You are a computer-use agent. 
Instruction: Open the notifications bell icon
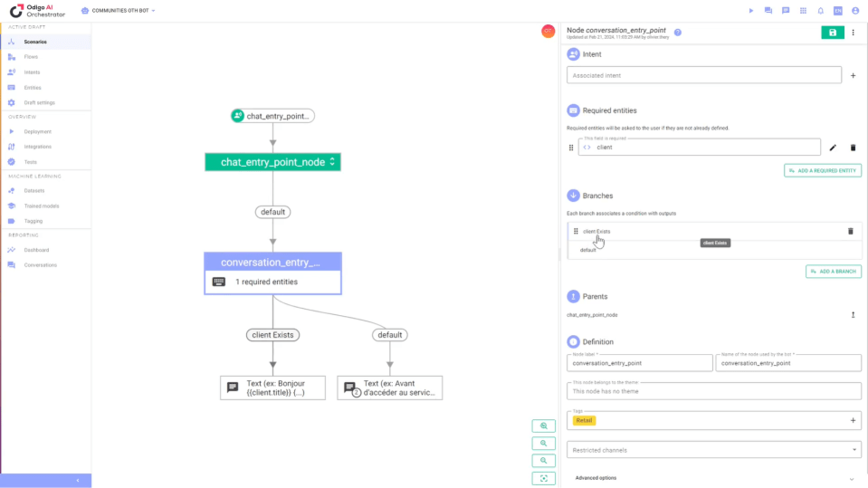click(821, 11)
